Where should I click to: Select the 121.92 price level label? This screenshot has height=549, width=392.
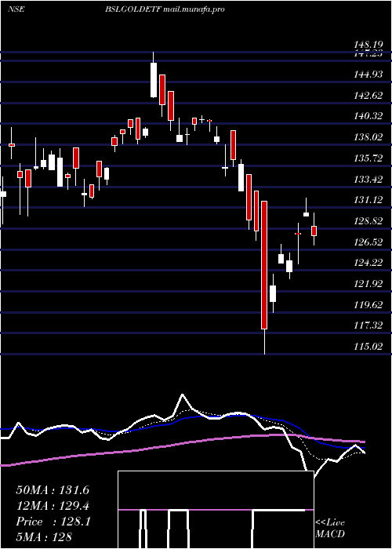pyautogui.click(x=368, y=284)
